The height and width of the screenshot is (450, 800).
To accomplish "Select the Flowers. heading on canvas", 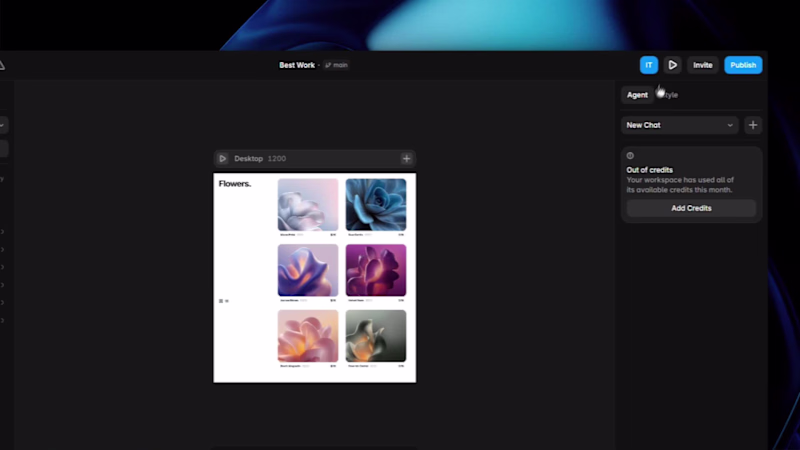I will pos(235,184).
